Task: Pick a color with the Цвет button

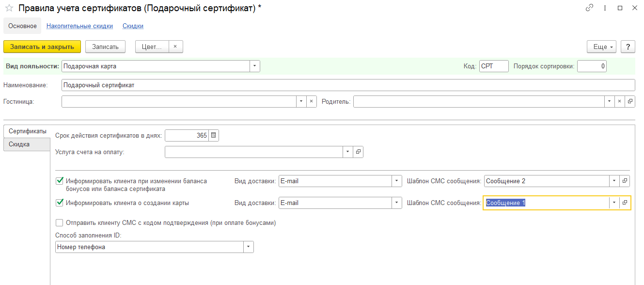Action: coord(152,47)
